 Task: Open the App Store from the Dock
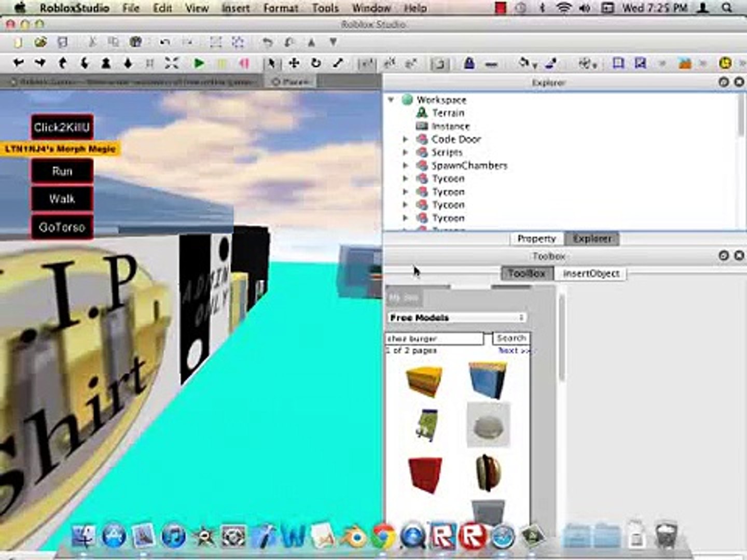[x=114, y=536]
